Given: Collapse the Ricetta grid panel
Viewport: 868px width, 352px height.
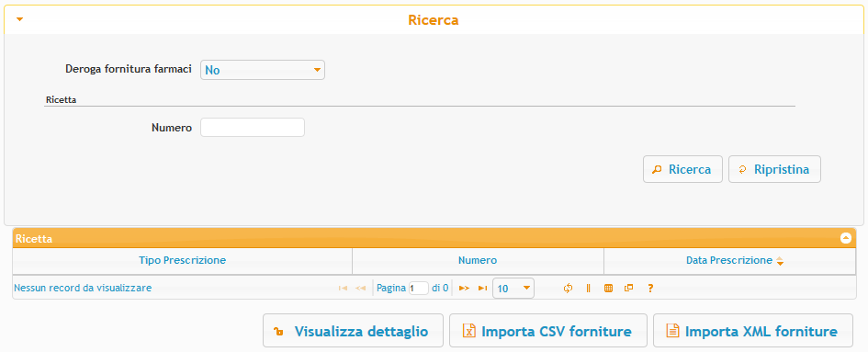Looking at the screenshot, I should point(845,238).
